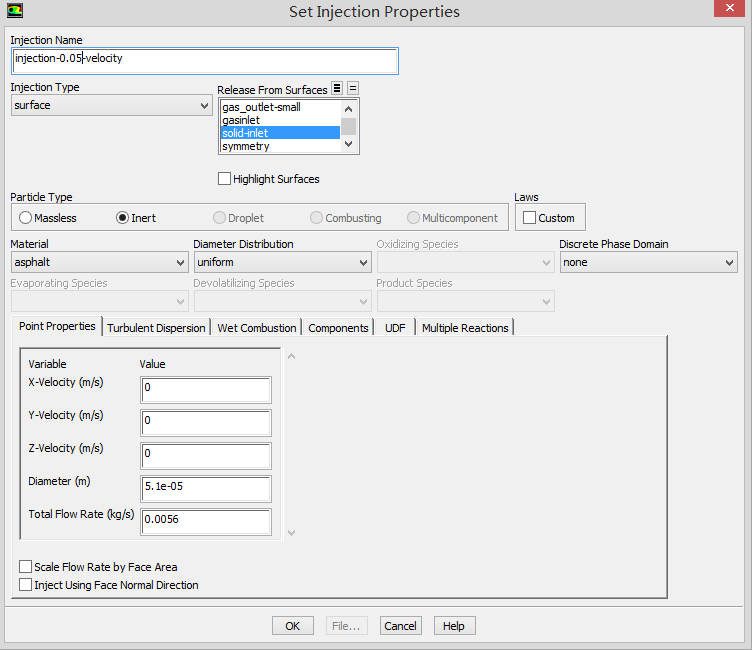
Task: Click the Fluent app icon in title bar
Action: pyautogui.click(x=16, y=11)
